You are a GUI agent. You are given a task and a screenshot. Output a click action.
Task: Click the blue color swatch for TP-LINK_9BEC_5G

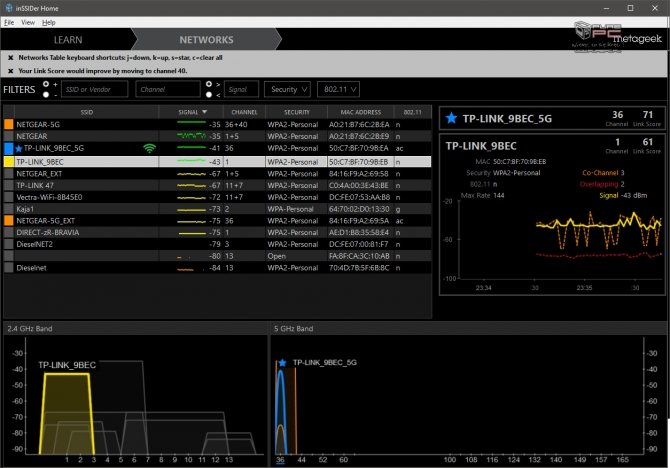point(9,148)
